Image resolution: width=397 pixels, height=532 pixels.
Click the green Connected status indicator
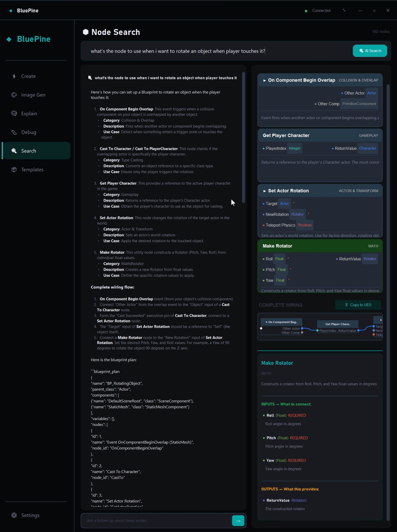click(306, 11)
